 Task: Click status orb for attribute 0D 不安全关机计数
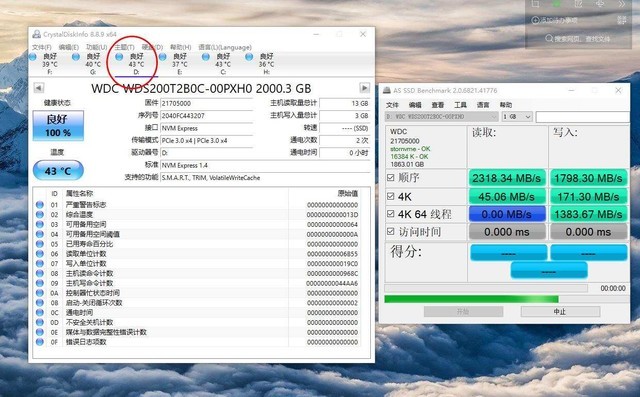[40, 322]
